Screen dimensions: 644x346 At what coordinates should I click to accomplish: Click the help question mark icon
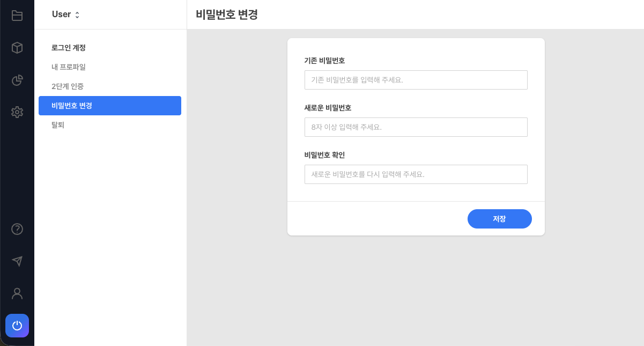point(17,229)
